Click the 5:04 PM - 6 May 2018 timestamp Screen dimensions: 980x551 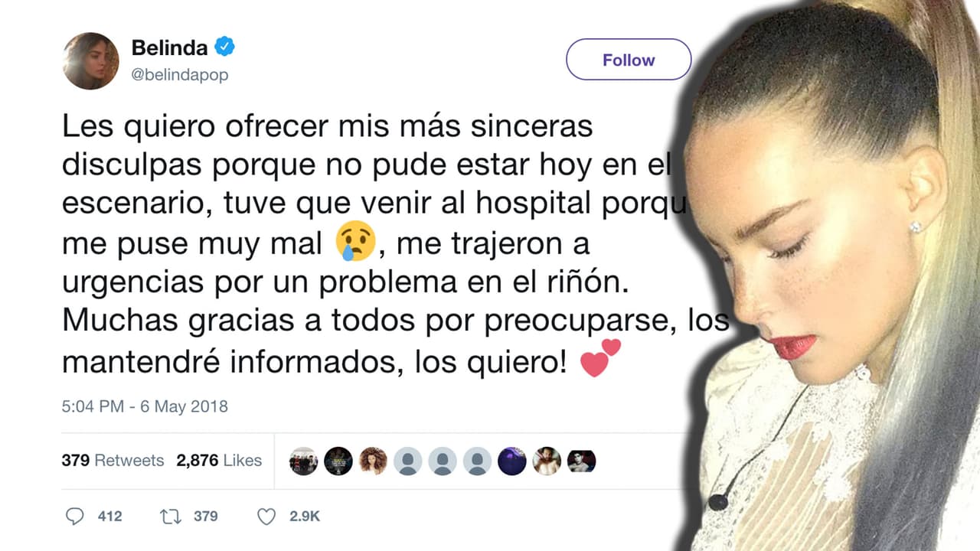point(145,406)
